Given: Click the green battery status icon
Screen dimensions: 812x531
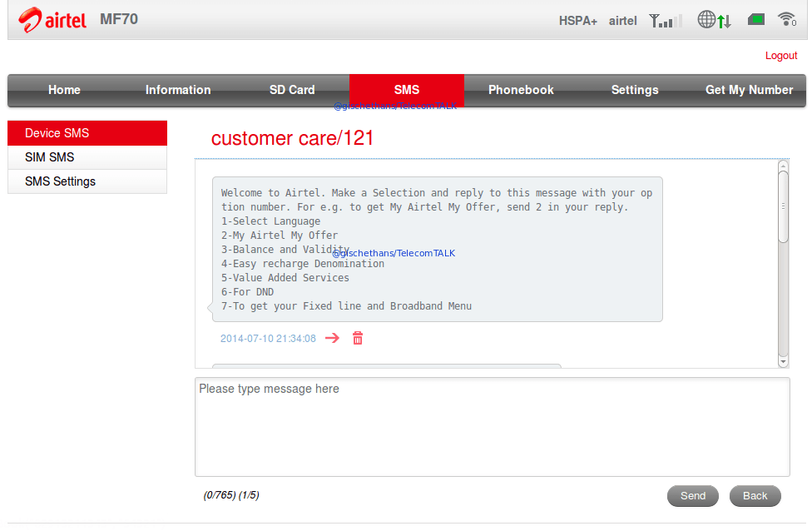Looking at the screenshot, I should pos(756,20).
